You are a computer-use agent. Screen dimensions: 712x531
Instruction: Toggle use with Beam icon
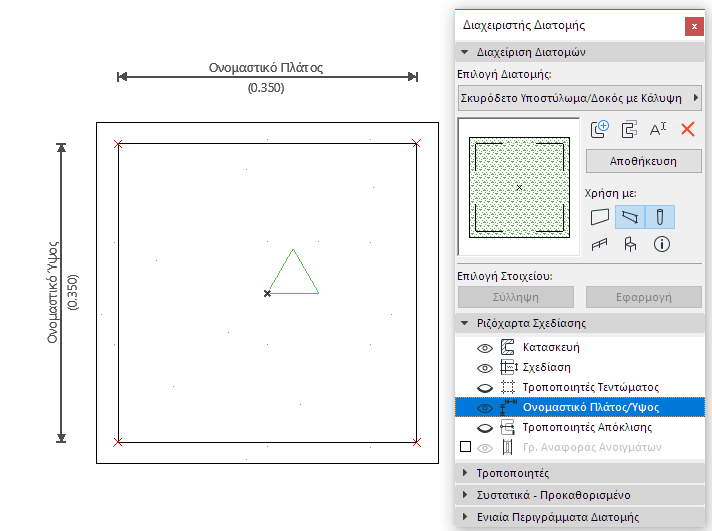[x=630, y=217]
